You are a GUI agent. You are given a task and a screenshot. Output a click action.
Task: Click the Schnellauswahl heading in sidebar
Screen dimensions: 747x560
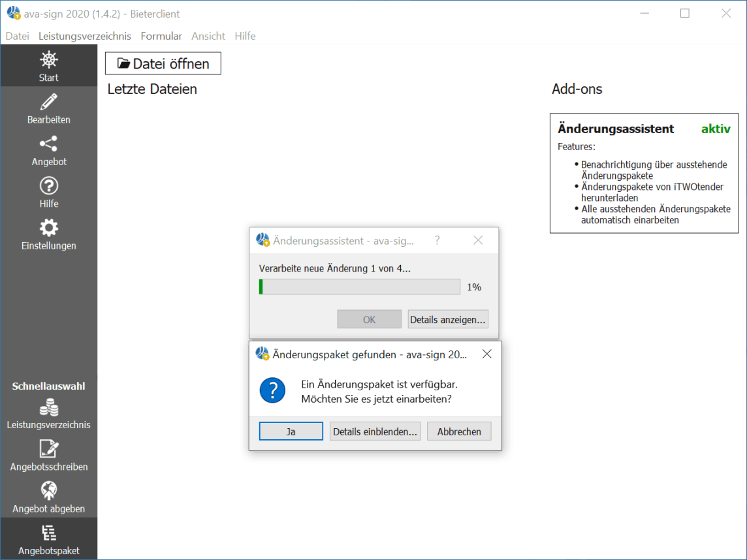pos(48,386)
